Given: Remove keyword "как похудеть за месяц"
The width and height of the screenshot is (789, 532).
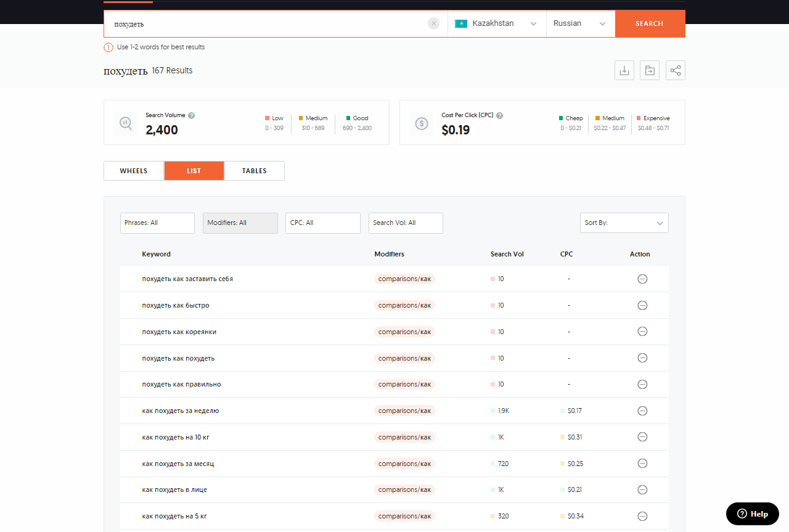Looking at the screenshot, I should [642, 464].
